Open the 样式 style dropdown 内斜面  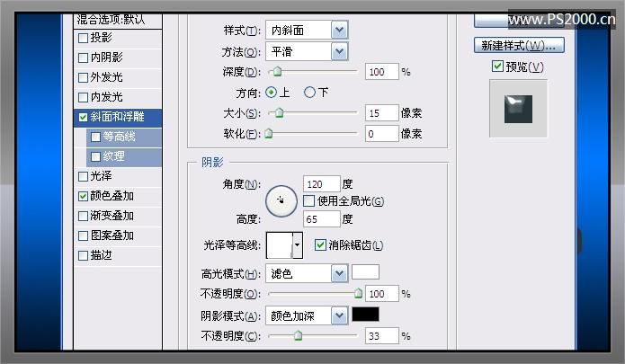click(307, 31)
